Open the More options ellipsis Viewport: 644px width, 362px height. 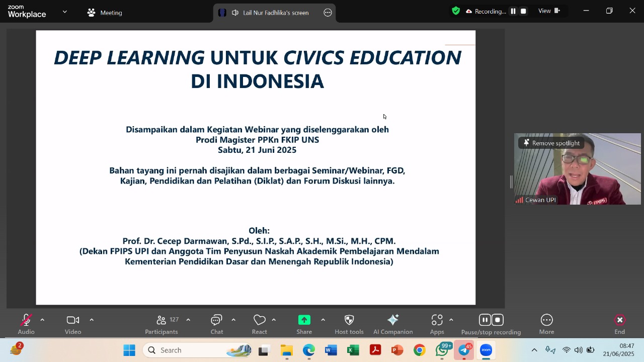546,324
